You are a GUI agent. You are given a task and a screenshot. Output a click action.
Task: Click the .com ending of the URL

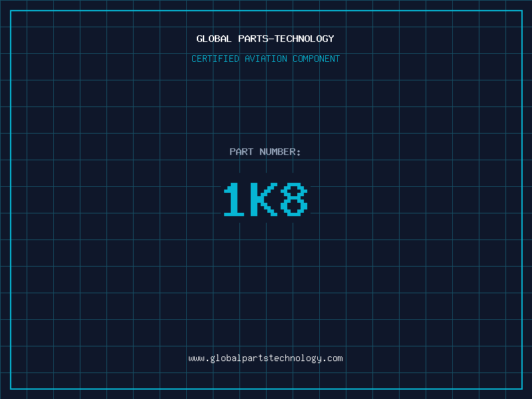point(332,358)
